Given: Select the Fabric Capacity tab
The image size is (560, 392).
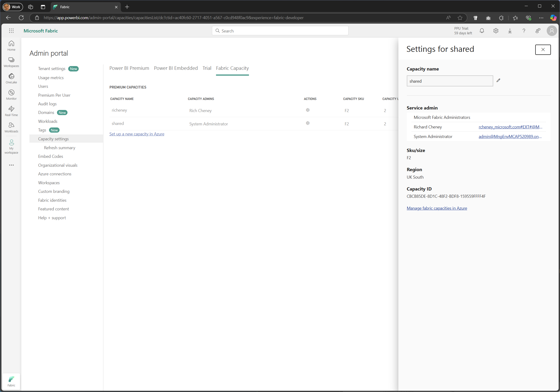Looking at the screenshot, I should pos(232,68).
